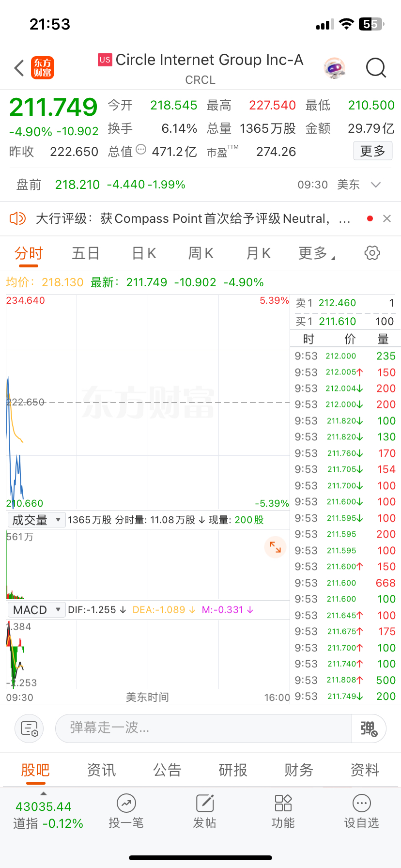The image size is (401, 868).
Task: Open the 东方财富 logo icon
Action: 43,68
